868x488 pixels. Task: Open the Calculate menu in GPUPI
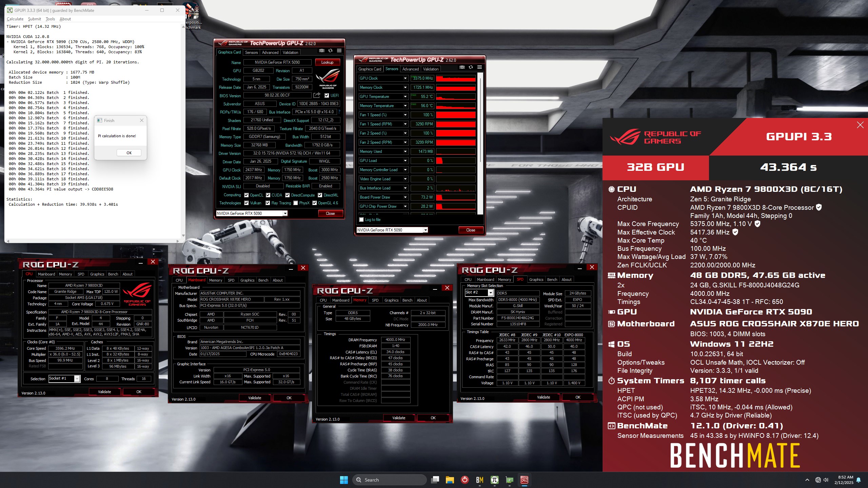click(x=15, y=19)
